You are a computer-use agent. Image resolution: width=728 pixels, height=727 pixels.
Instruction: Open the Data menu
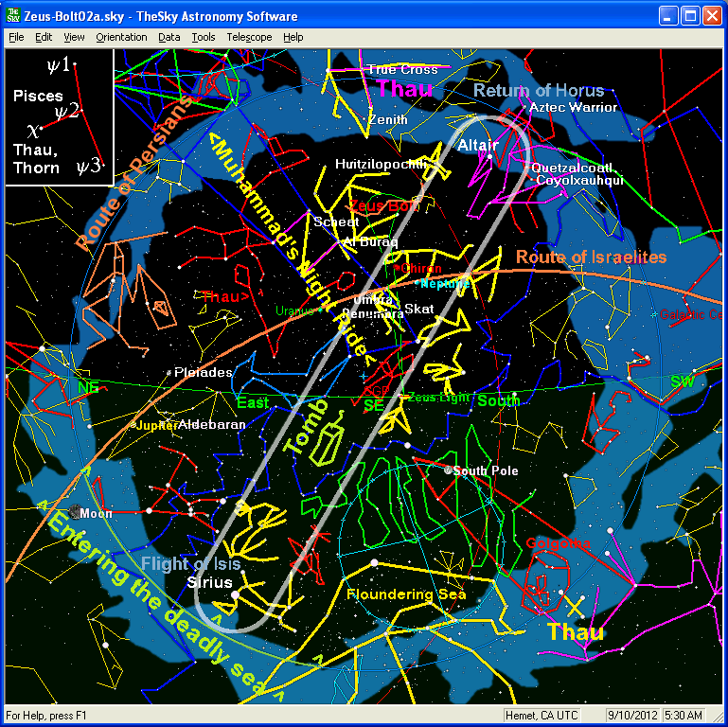[x=169, y=37]
